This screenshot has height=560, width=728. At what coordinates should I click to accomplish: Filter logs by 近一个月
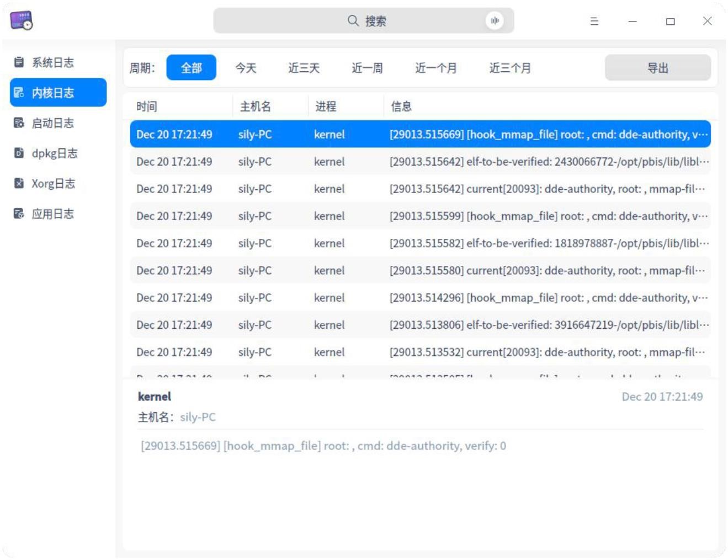(x=436, y=68)
